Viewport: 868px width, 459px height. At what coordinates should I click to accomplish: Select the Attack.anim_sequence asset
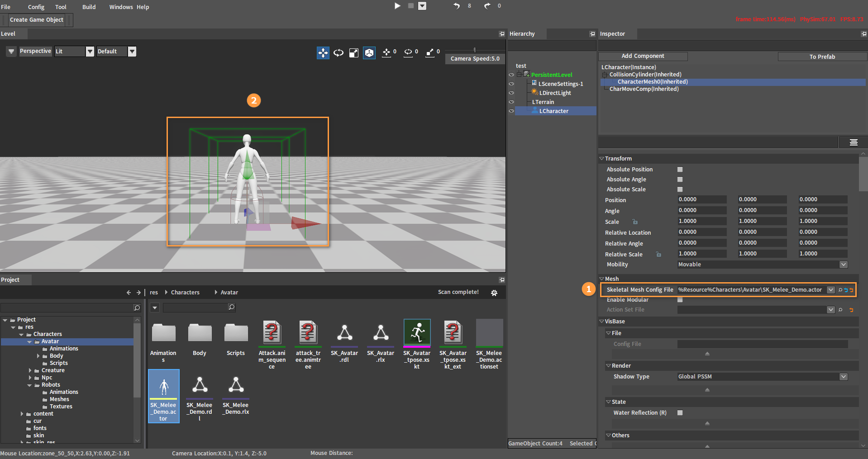(x=272, y=344)
